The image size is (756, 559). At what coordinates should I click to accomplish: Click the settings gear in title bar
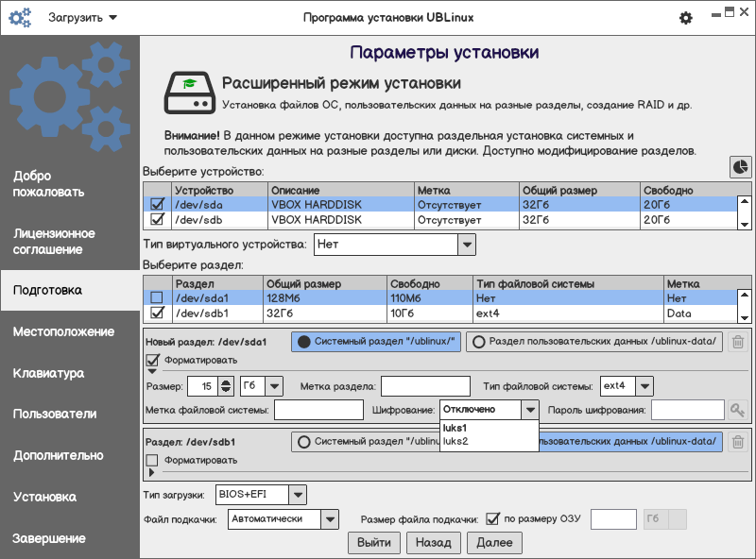[686, 18]
